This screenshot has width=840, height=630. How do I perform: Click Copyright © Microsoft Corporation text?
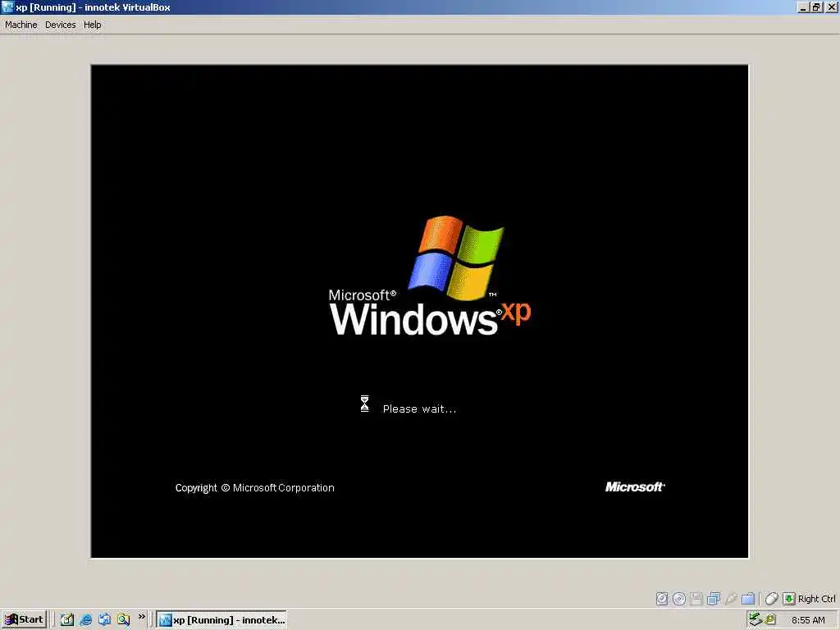pyautogui.click(x=254, y=488)
